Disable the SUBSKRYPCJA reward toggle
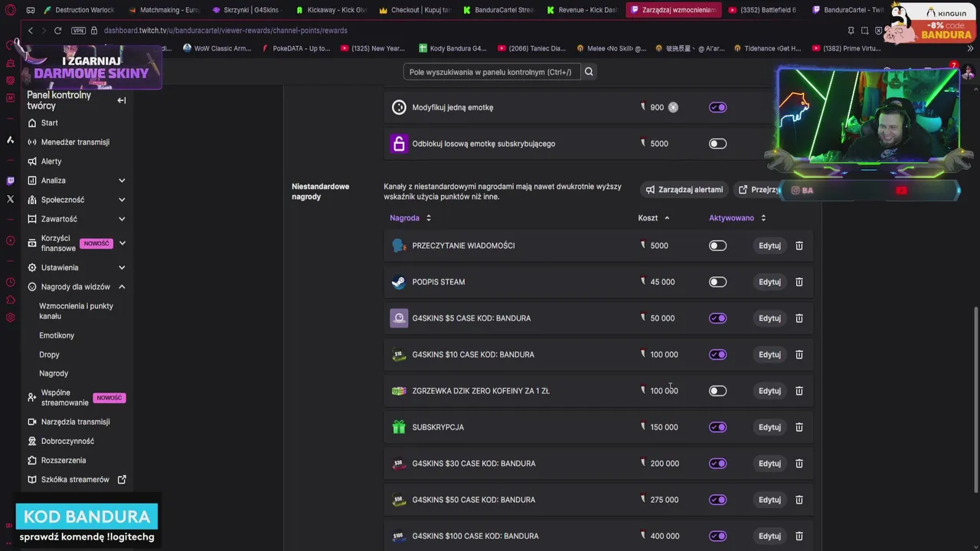The image size is (980, 551). click(717, 427)
